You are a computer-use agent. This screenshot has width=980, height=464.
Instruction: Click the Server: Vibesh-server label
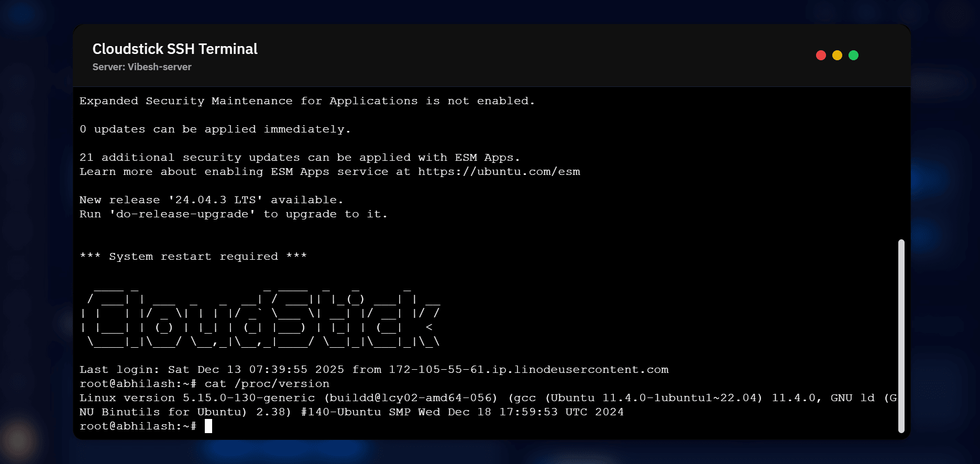(142, 67)
